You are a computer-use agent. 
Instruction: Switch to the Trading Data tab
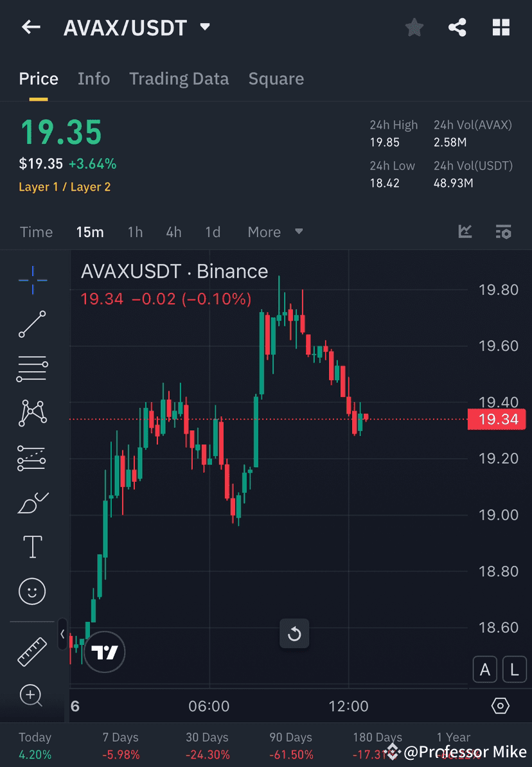[179, 78]
